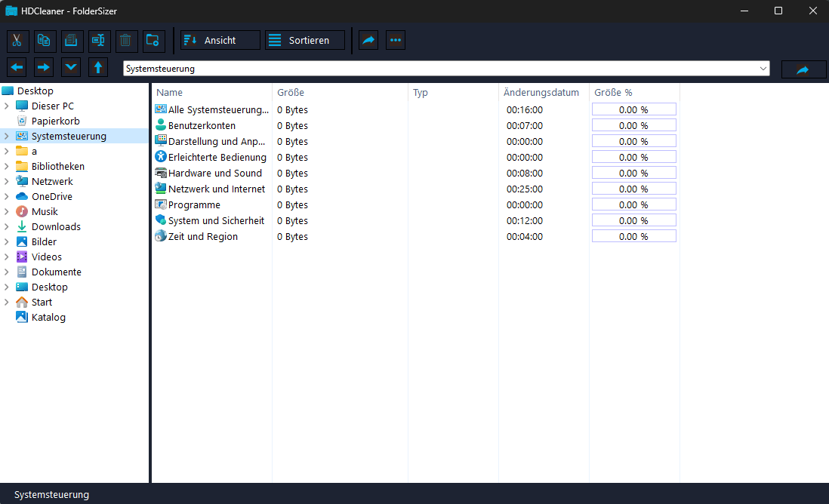Click the Größe % bar for Benutzerkonten
Image resolution: width=829 pixels, height=504 pixels.
[x=633, y=126]
